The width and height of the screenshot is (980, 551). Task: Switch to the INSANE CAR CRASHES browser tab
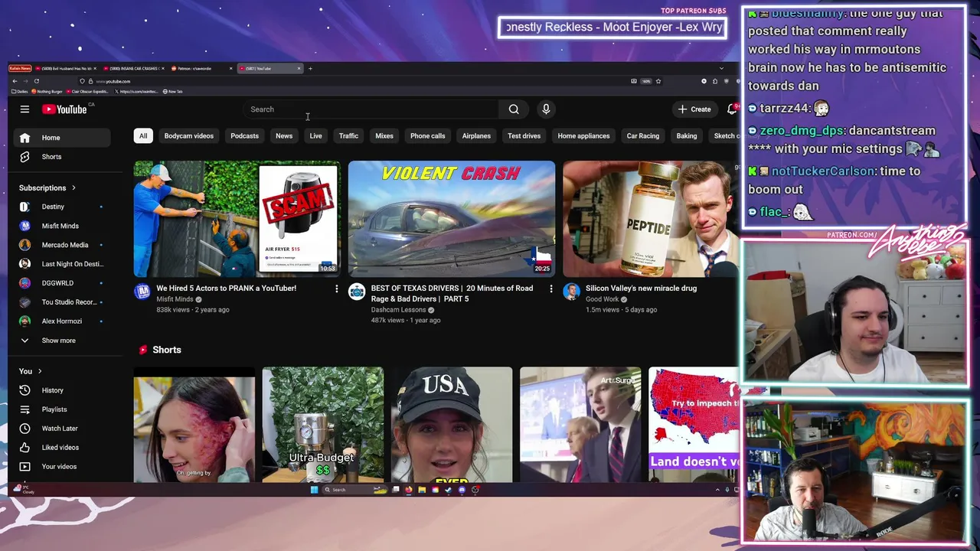click(134, 69)
